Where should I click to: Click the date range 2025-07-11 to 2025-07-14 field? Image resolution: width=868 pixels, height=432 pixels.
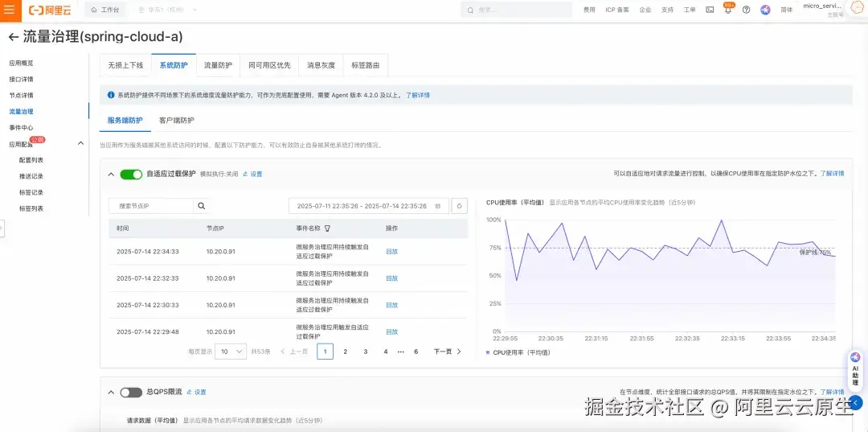coord(369,206)
